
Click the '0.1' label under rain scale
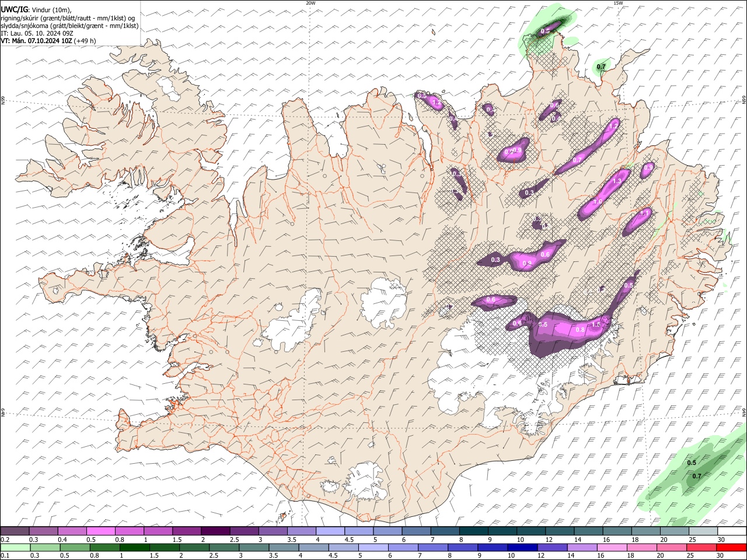tap(4, 555)
